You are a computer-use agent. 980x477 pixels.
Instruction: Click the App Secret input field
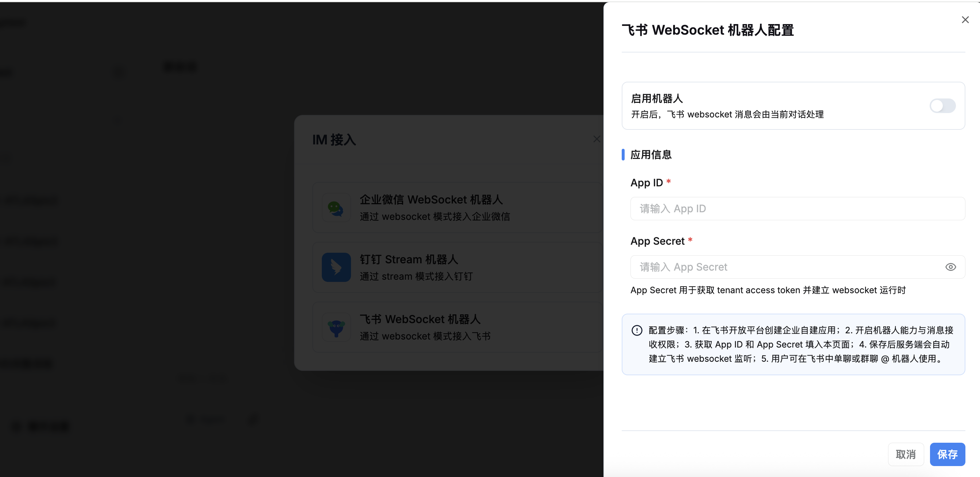tap(798, 267)
